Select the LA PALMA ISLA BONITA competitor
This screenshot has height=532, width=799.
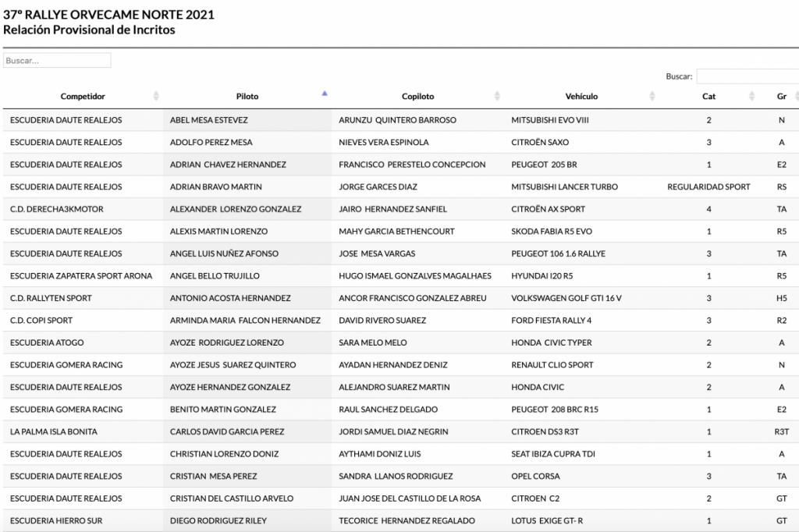(54, 431)
